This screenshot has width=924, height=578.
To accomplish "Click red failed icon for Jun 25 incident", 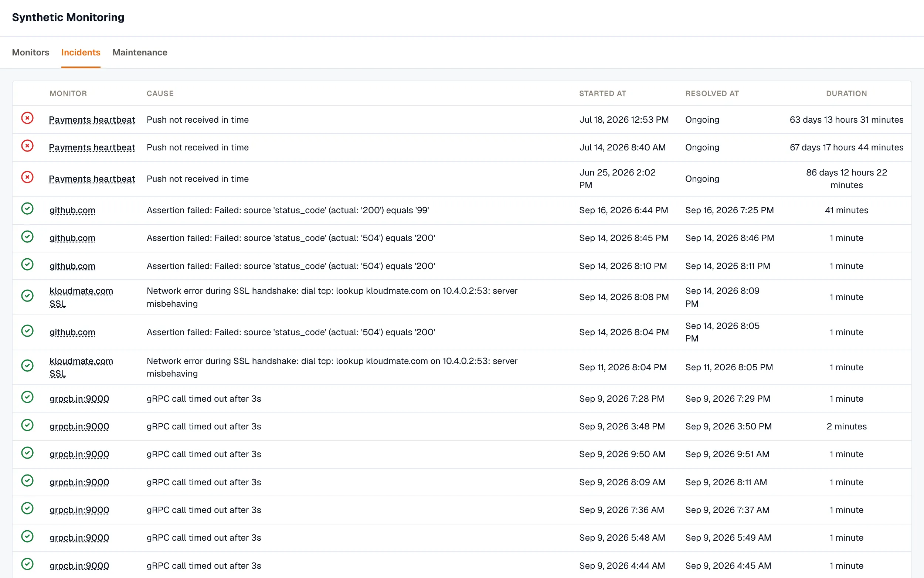I will tap(27, 177).
